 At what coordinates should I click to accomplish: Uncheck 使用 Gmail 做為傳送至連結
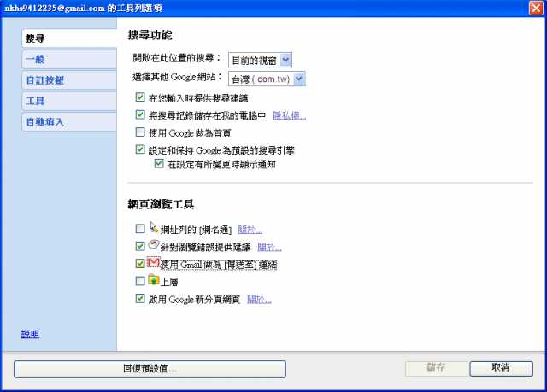pyautogui.click(x=140, y=263)
